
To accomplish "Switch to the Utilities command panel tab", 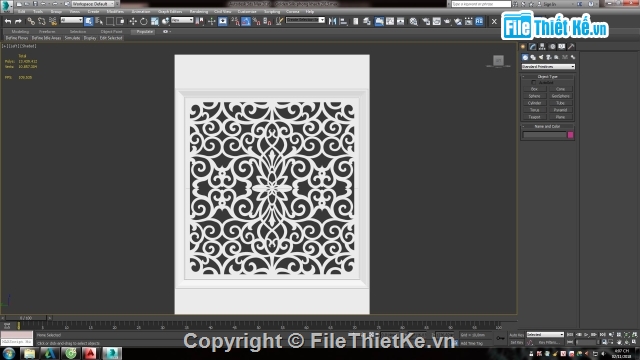I will [571, 47].
